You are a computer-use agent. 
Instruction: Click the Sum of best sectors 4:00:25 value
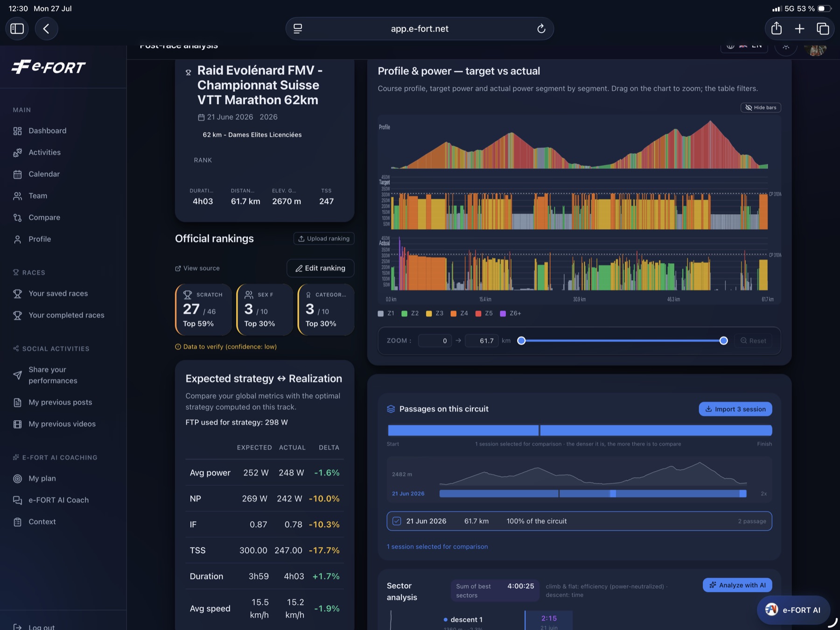[x=521, y=586]
